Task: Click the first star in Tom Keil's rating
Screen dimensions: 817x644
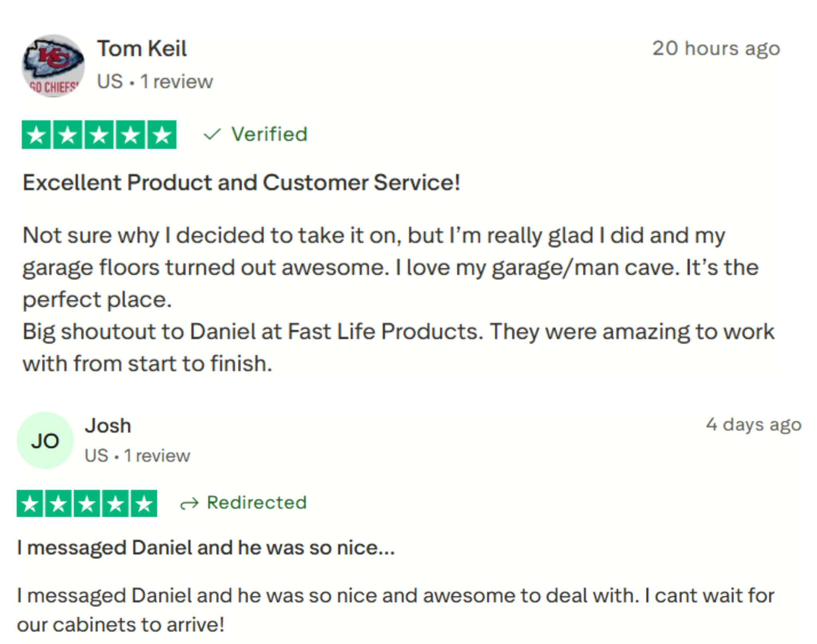Action: [x=36, y=135]
